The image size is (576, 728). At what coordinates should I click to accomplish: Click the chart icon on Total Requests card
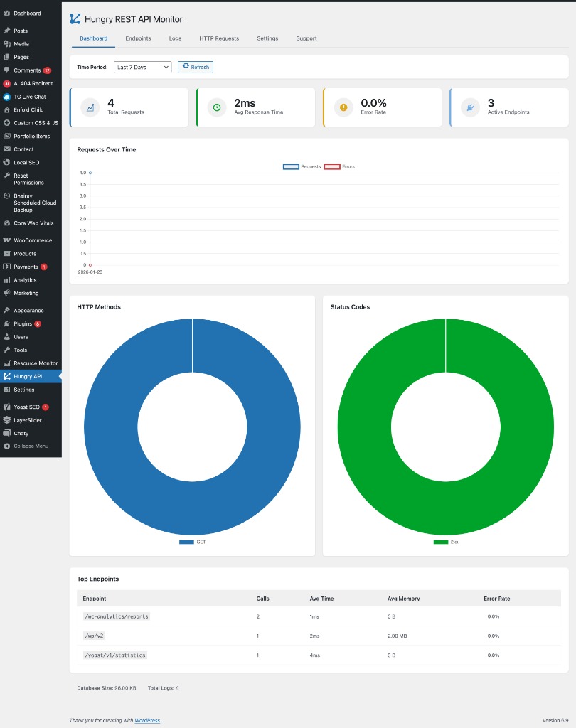click(90, 107)
